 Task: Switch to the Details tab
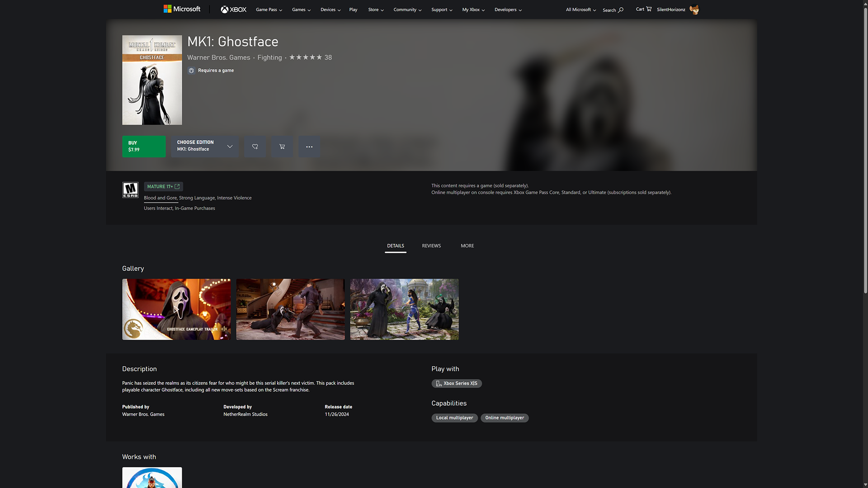click(x=396, y=246)
